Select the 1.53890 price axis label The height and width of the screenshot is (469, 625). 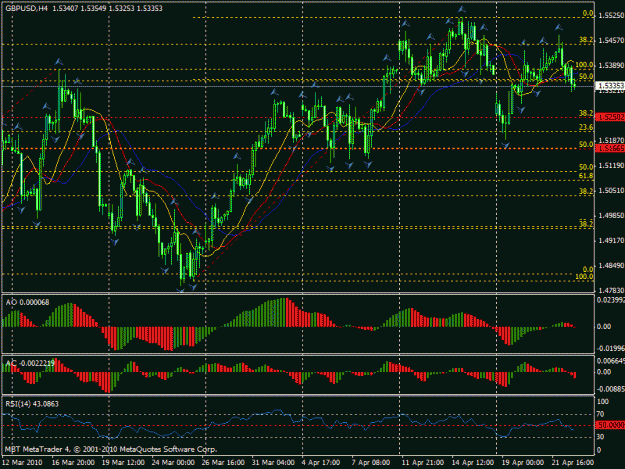coord(611,65)
